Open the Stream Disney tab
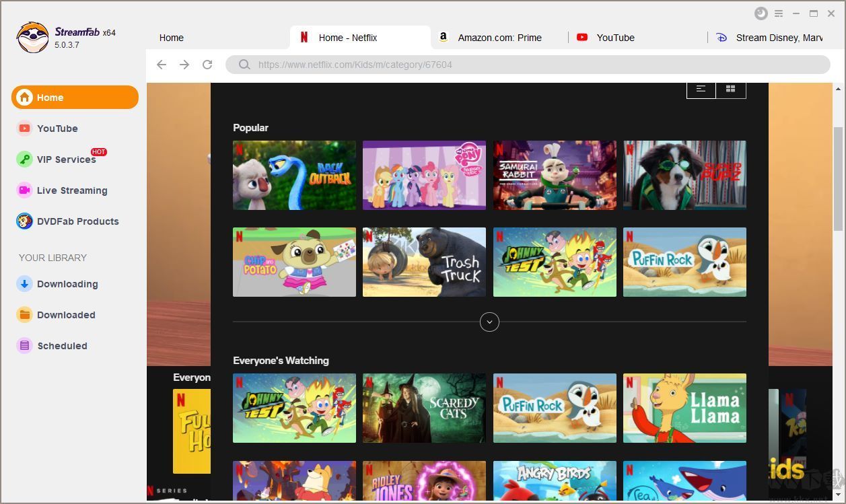Screen dimensions: 846x504 (x=778, y=38)
